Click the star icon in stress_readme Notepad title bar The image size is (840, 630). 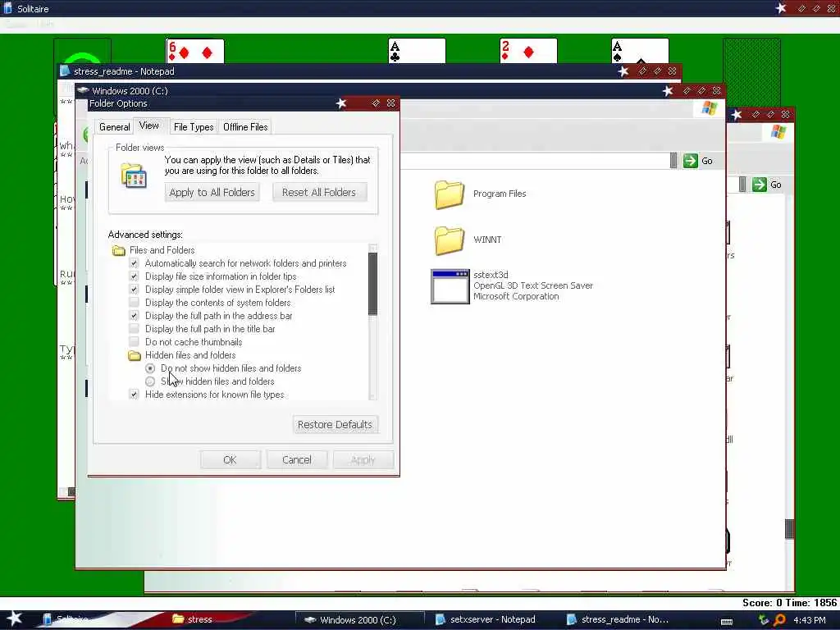tap(623, 71)
